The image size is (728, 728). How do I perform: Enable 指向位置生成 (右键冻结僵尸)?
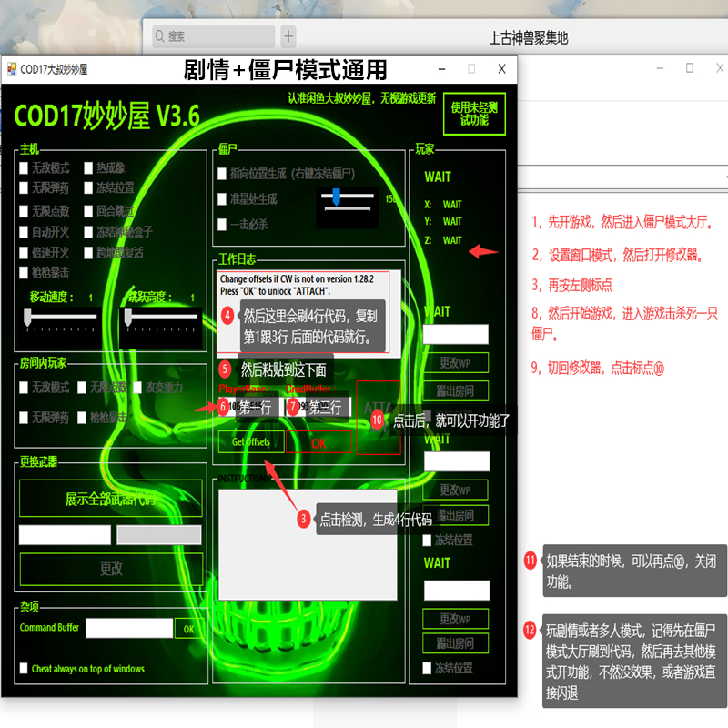coord(222,174)
